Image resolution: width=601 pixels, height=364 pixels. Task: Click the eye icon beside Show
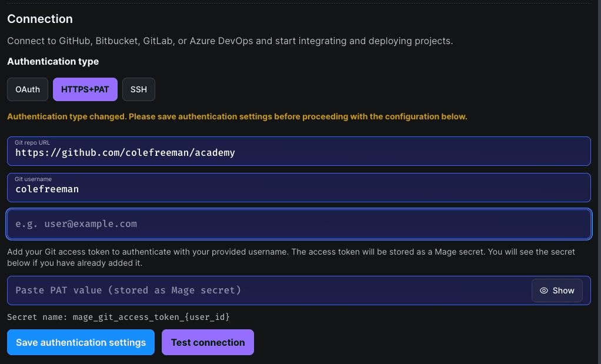click(544, 290)
